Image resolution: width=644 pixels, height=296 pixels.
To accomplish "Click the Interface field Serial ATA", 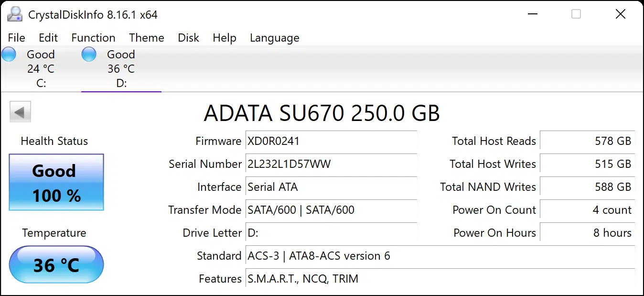I will pos(331,187).
